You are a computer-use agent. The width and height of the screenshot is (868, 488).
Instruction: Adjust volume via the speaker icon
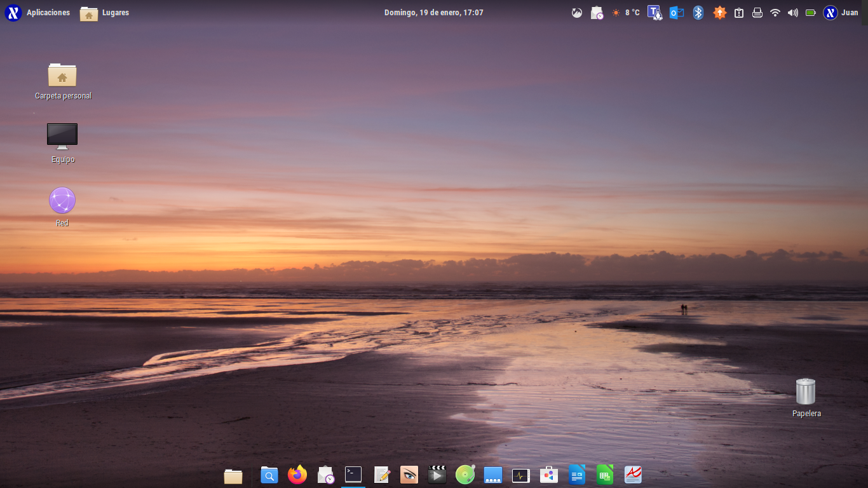(792, 11)
